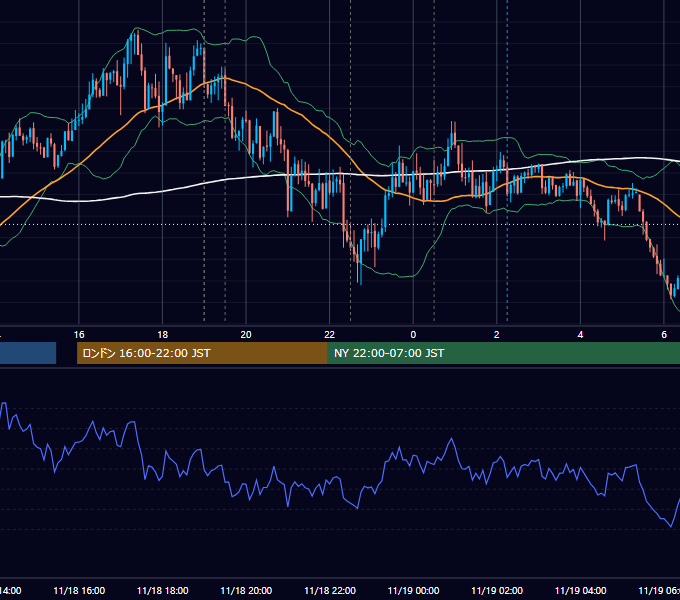Click the 11/18 22:00 date label
This screenshot has width=680, height=600.
point(330,591)
